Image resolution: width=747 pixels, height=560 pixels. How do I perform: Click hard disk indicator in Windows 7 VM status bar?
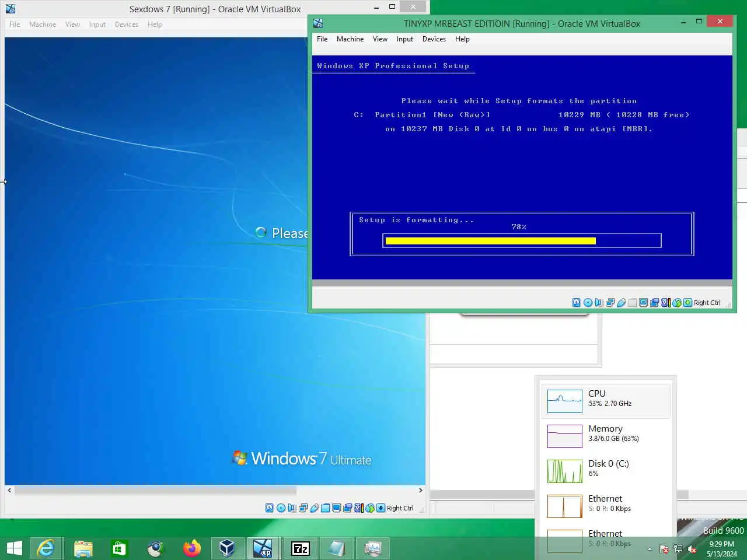point(269,508)
